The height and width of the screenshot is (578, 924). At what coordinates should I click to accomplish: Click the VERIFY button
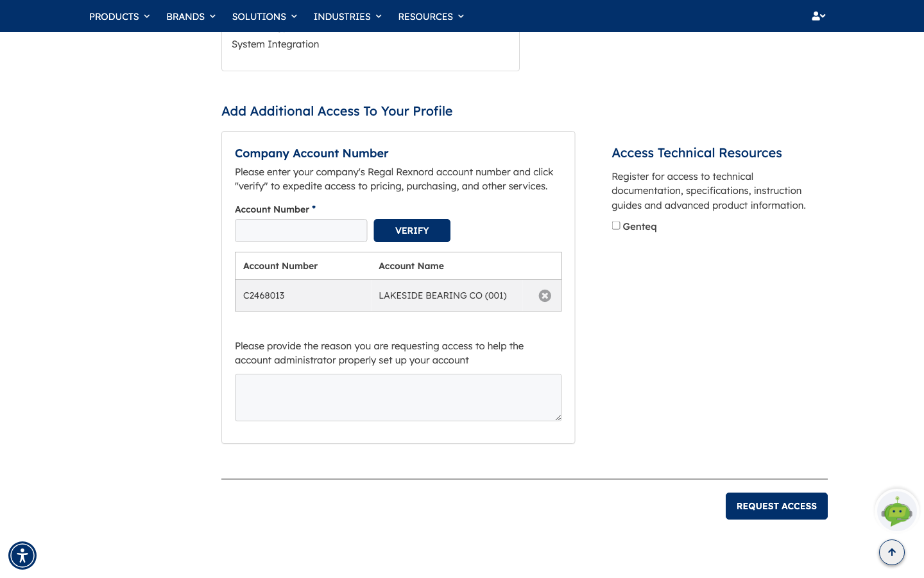pos(412,231)
